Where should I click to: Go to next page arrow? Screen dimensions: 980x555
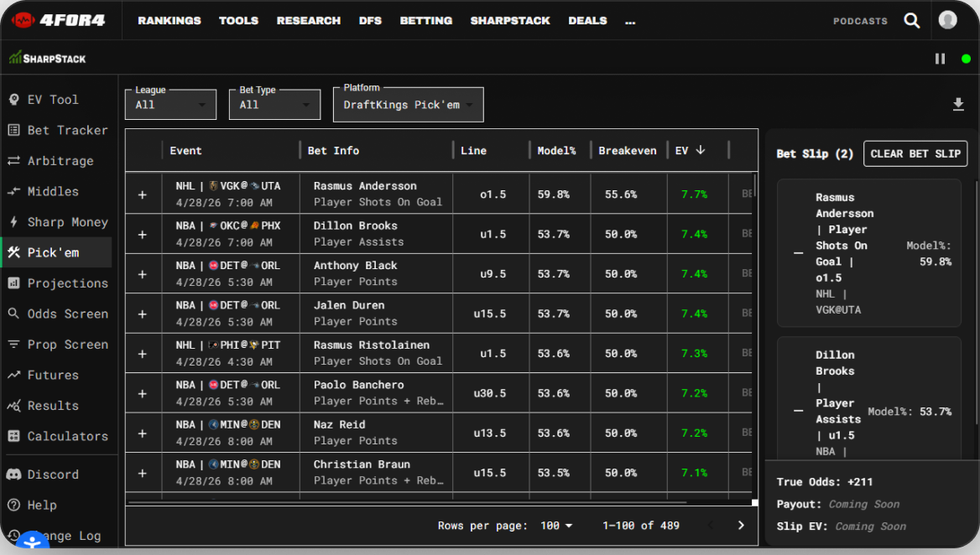741,526
